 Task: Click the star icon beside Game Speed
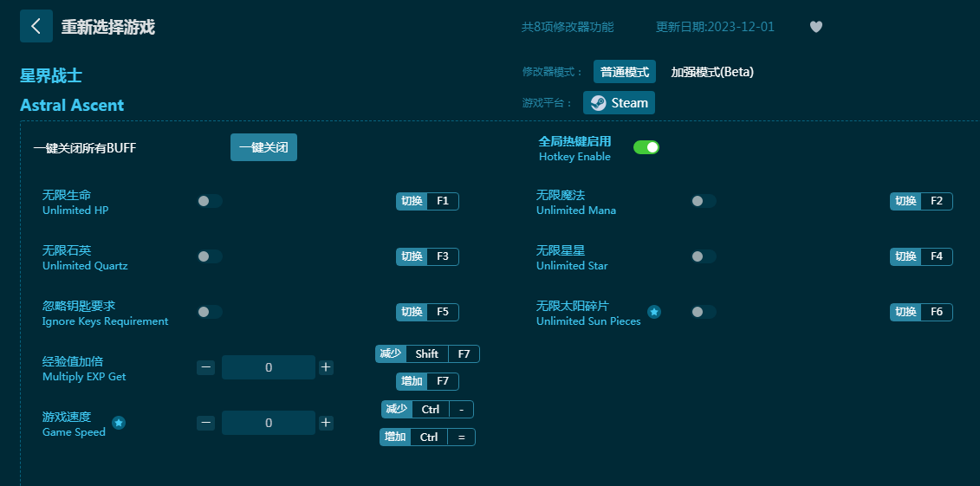pos(119,423)
